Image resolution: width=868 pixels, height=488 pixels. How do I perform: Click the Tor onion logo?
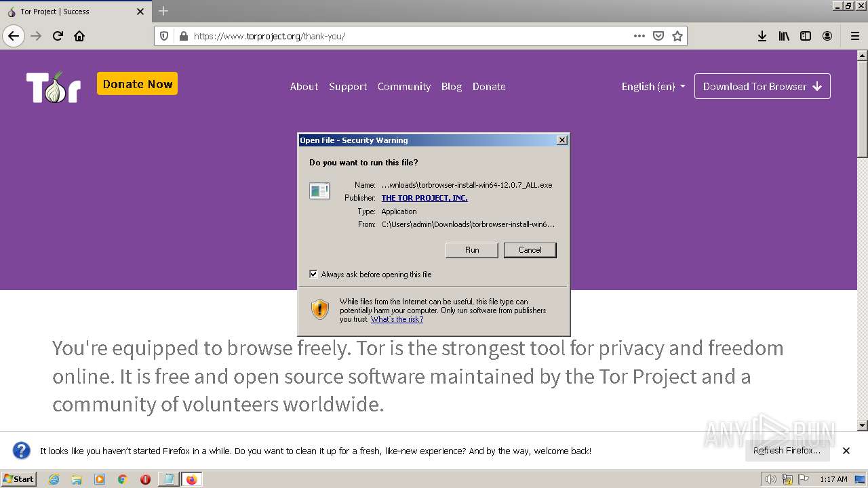(x=54, y=87)
